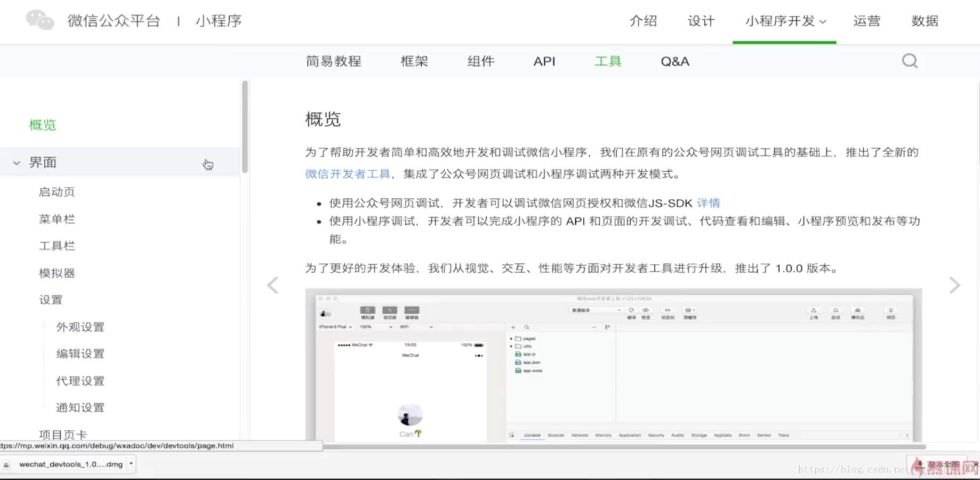Viewport: 980px width, 480px height.
Task: Open 界面 section in sidebar
Action: coord(120,162)
